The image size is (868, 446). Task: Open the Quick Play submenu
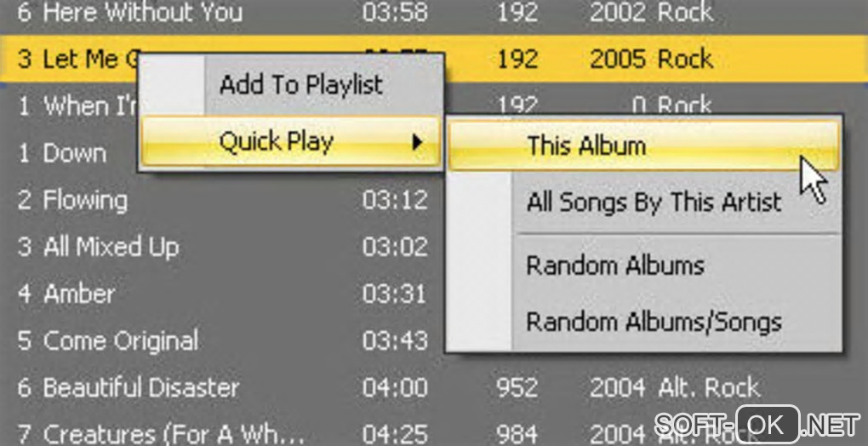pos(291,141)
